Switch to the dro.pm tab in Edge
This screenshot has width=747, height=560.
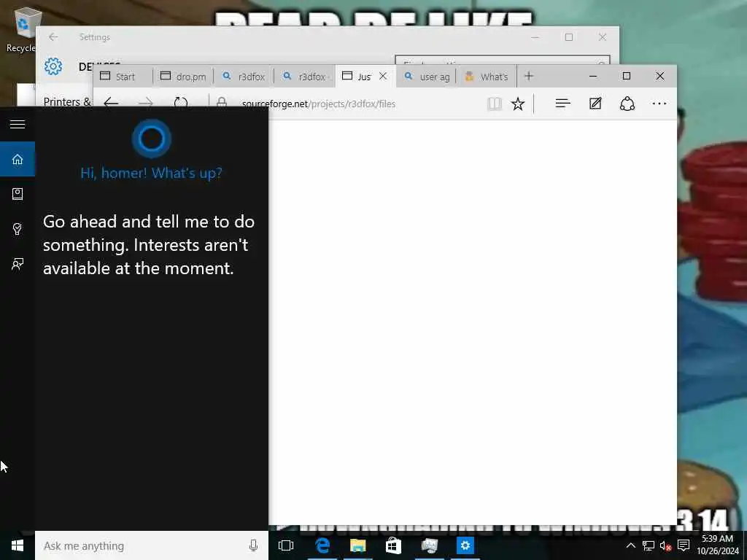[x=183, y=77]
